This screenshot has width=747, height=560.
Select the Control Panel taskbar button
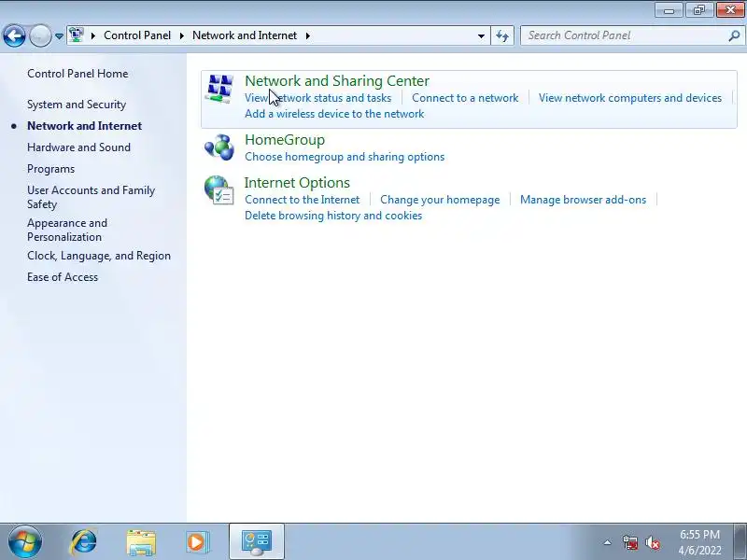pos(257,542)
